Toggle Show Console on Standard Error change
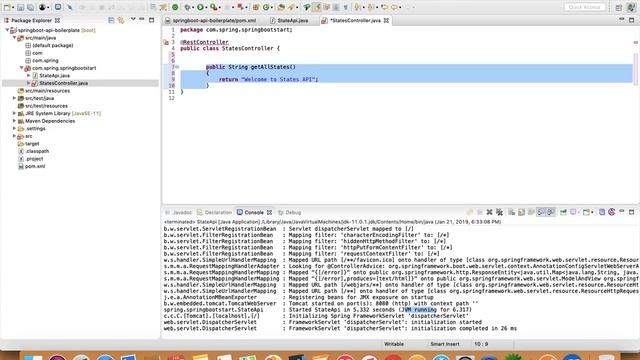This screenshot has height=360, width=640. point(551,212)
